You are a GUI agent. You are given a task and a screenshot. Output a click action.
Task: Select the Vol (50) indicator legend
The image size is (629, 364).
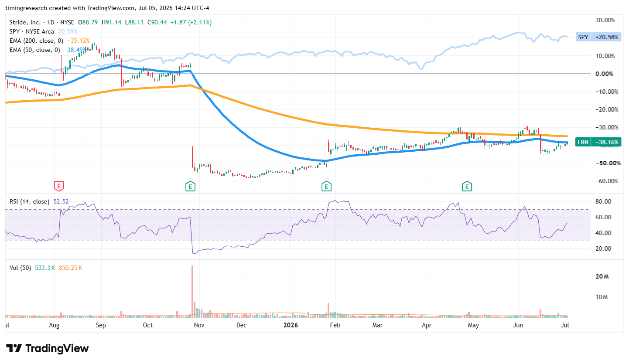(20, 268)
